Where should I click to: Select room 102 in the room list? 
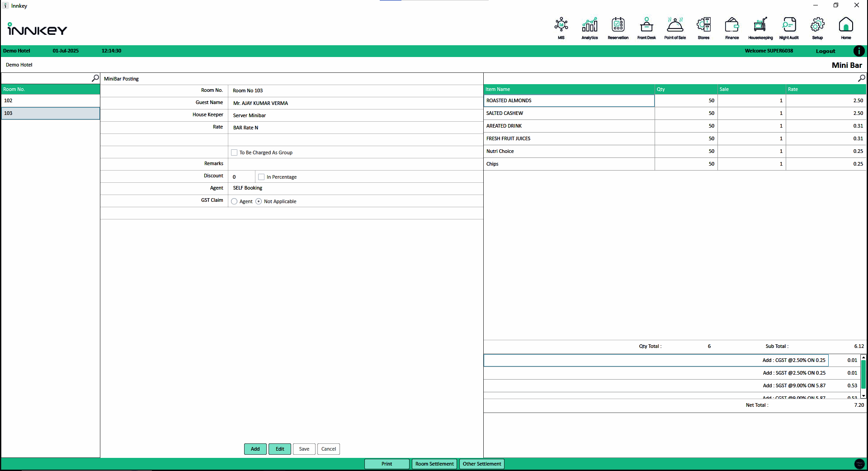coord(51,100)
